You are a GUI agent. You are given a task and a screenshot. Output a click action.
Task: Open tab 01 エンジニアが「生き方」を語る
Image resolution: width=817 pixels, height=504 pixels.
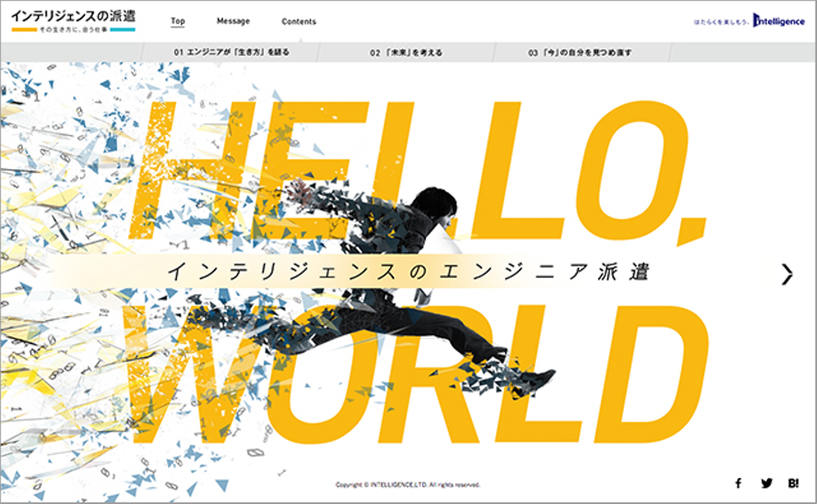pos(231,52)
